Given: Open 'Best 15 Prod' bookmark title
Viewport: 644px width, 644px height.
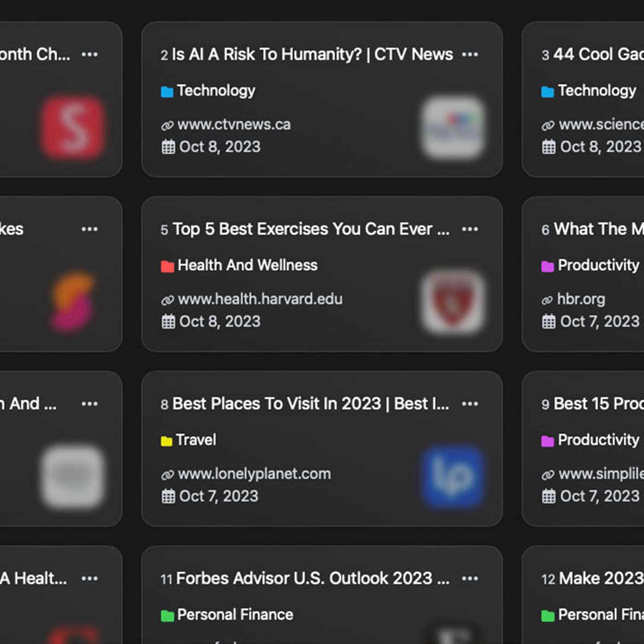Looking at the screenshot, I should coord(598,404).
